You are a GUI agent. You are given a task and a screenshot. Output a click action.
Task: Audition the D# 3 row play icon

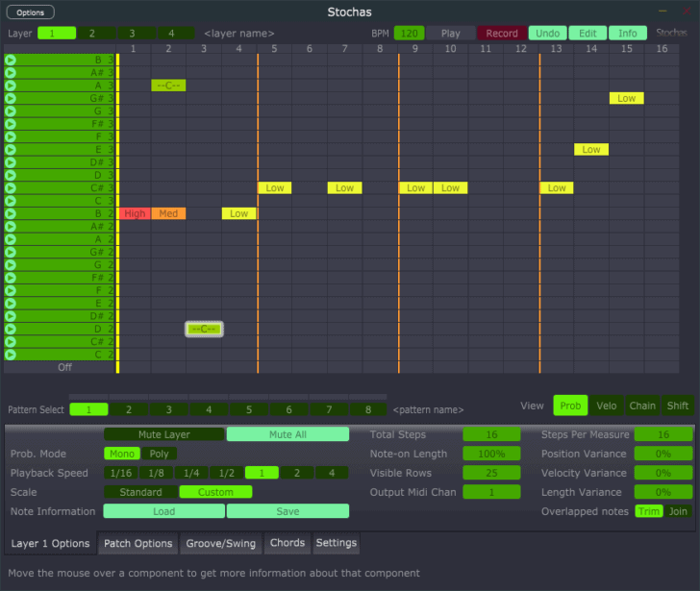[x=11, y=162]
